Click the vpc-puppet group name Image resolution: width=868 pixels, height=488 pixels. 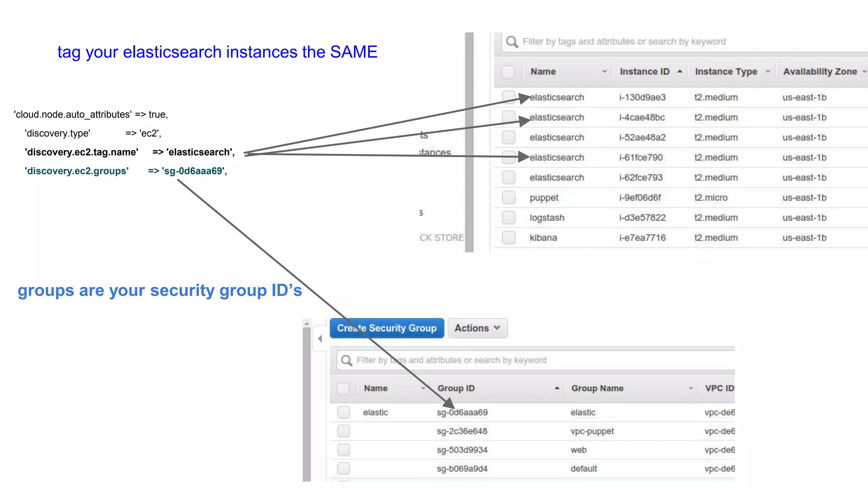coord(592,431)
